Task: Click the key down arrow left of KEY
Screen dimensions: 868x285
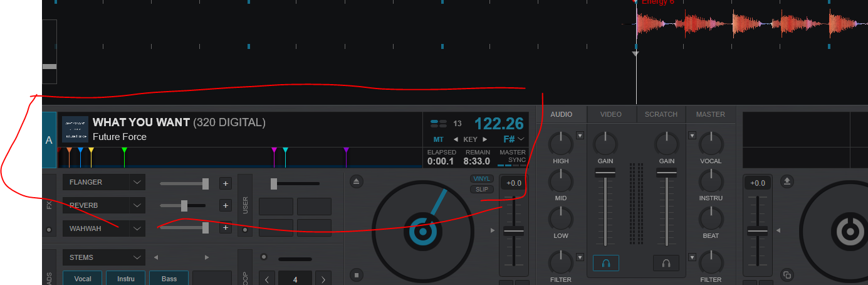Action: pos(456,139)
